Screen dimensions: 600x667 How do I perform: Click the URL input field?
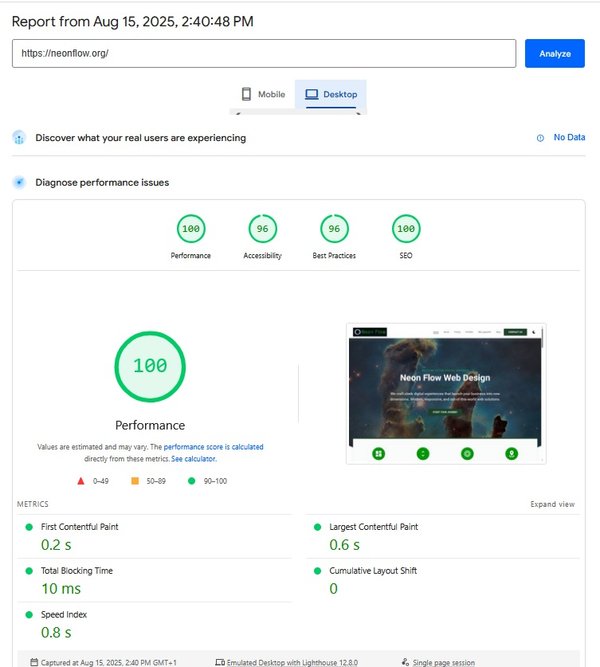pos(264,54)
